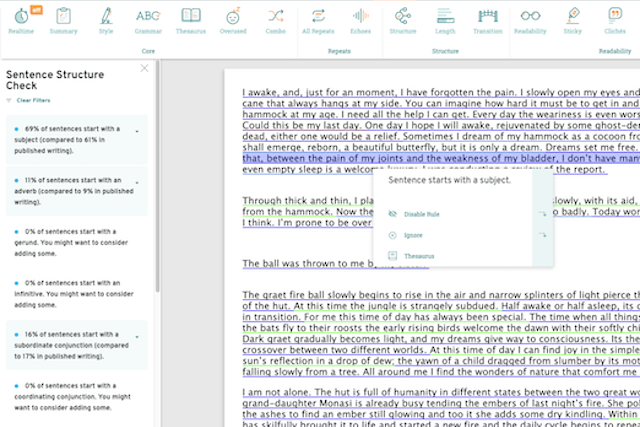Select '0% start with a coordinating conjunction' item
Image resolution: width=640 pixels, height=427 pixels.
click(77, 396)
